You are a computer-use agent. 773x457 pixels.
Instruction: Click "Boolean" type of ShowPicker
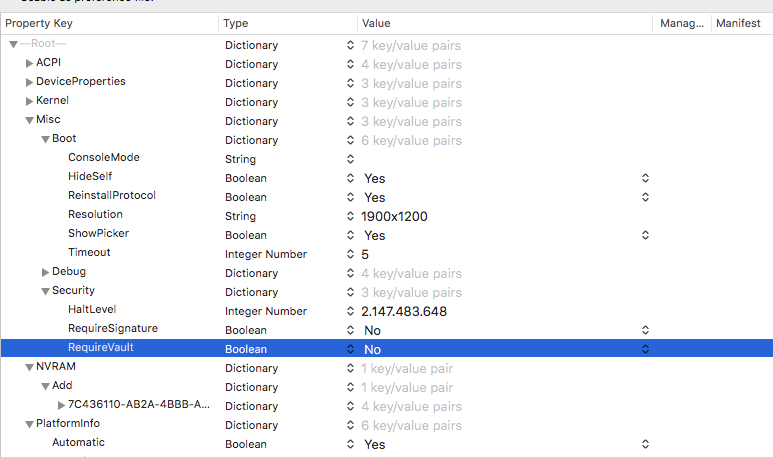click(x=246, y=235)
